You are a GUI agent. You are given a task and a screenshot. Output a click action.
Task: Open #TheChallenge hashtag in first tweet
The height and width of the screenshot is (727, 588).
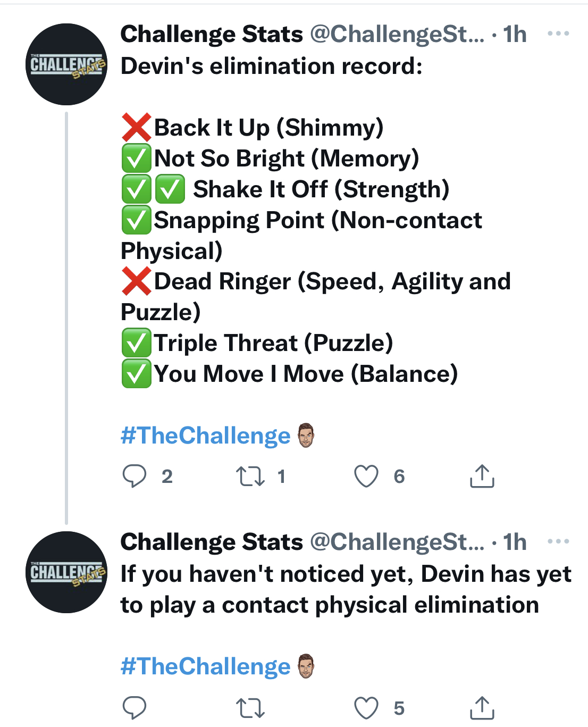pyautogui.click(x=205, y=436)
